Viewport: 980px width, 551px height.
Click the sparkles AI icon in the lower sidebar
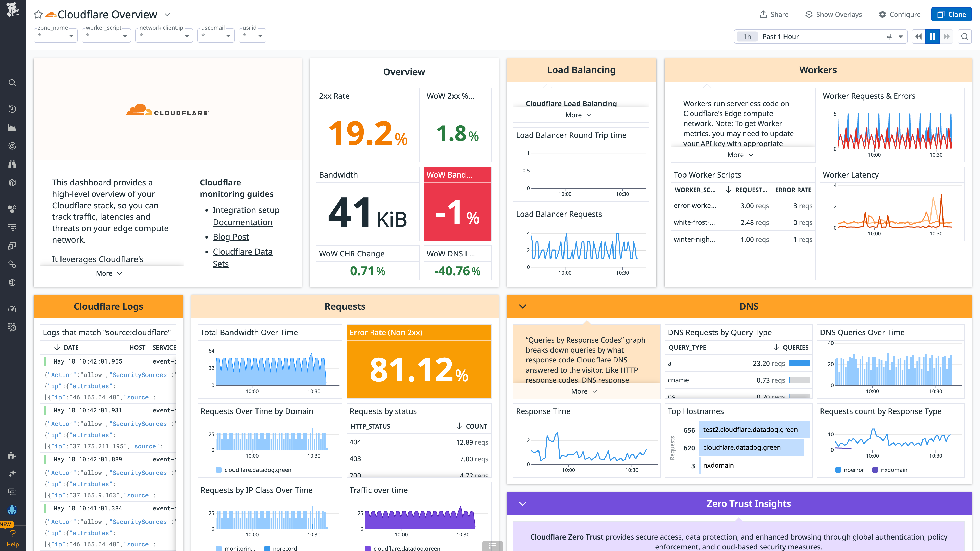(x=13, y=473)
